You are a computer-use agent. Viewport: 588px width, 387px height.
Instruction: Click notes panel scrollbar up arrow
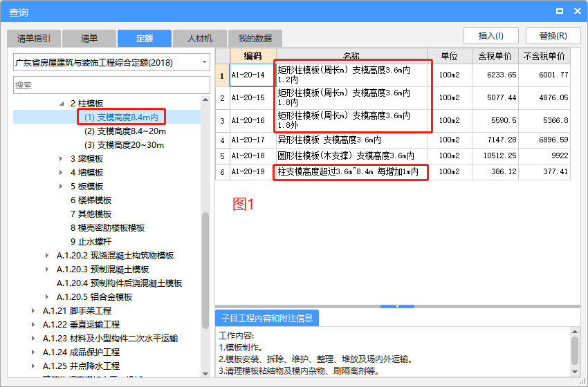coord(575,332)
